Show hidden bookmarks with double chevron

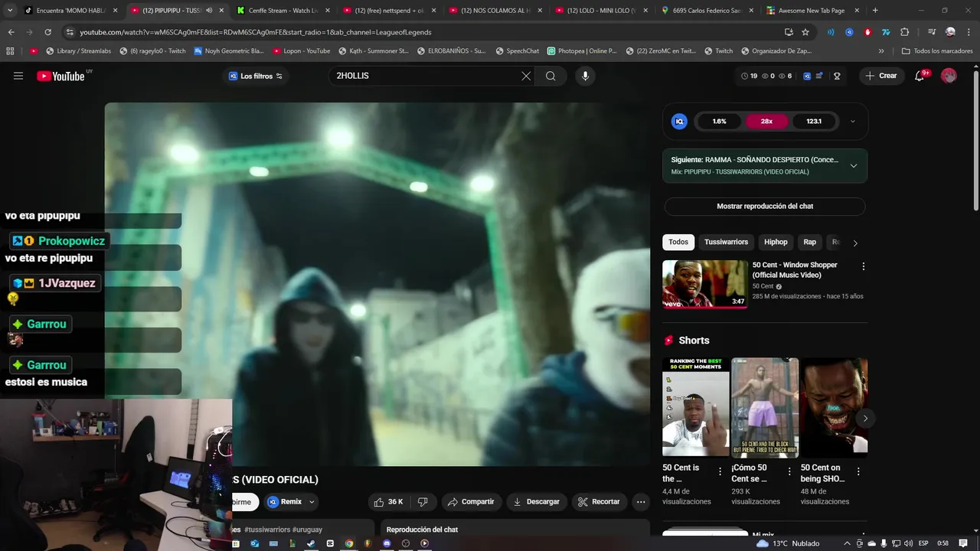click(880, 51)
